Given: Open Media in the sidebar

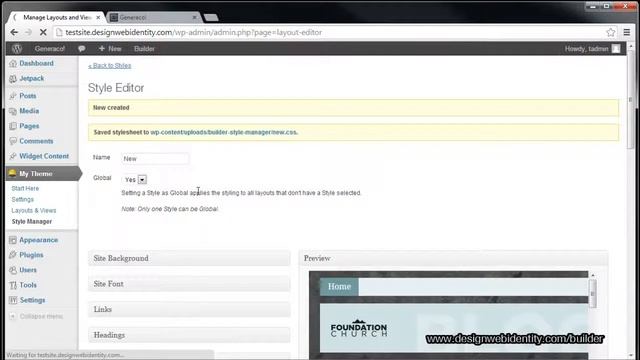Looking at the screenshot, I should [29, 111].
